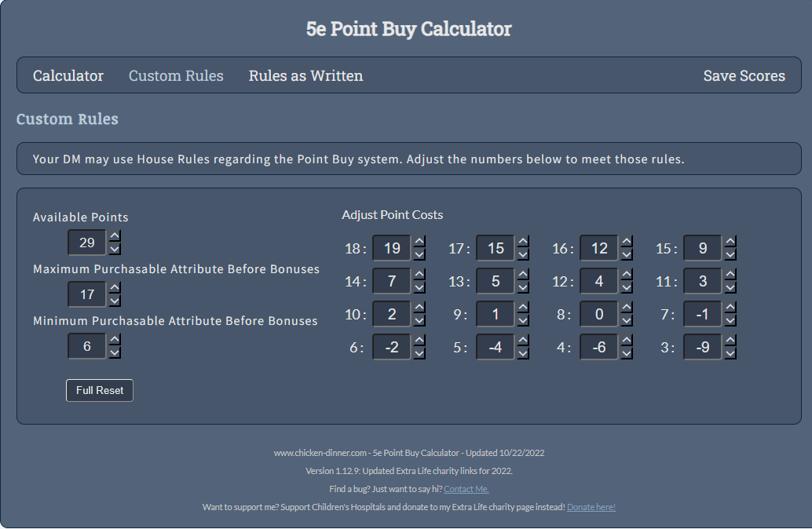Screen dimensions: 812x529
Task: Focus the score 16 cost input field
Action: tap(598, 249)
